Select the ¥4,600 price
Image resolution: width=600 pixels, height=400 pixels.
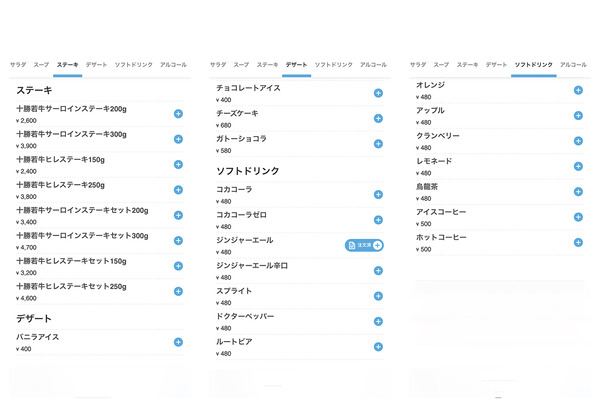pos(26,298)
